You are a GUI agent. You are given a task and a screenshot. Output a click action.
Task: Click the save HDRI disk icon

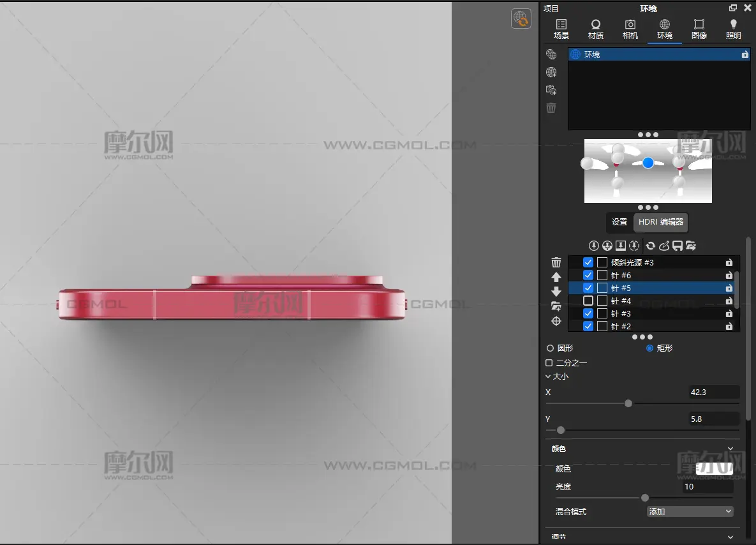[678, 246]
